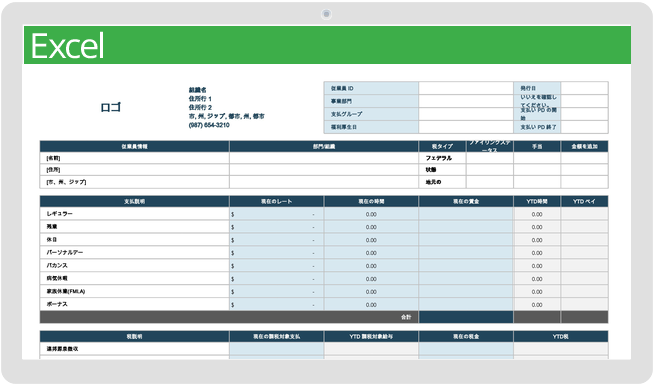654x385 pixels.
Task: Click the 合計 total label
Action: pyautogui.click(x=406, y=317)
